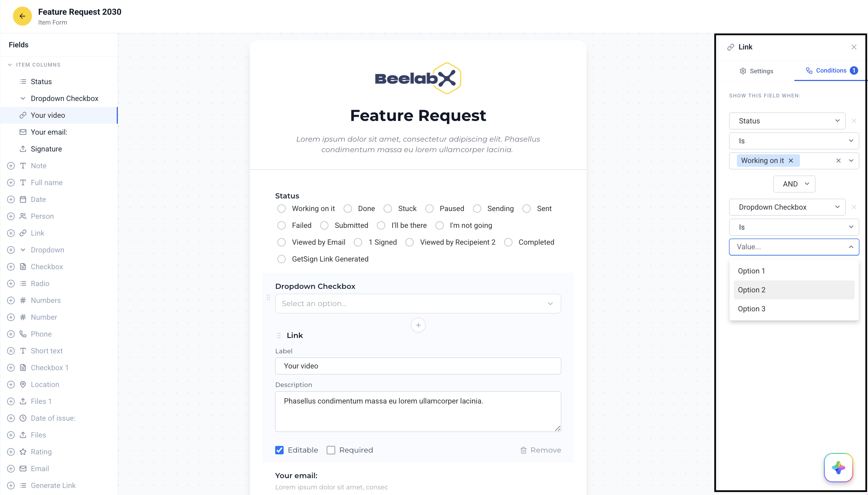This screenshot has height=495, width=868.
Task: Add the Note field with plus icon
Action: 11,166
